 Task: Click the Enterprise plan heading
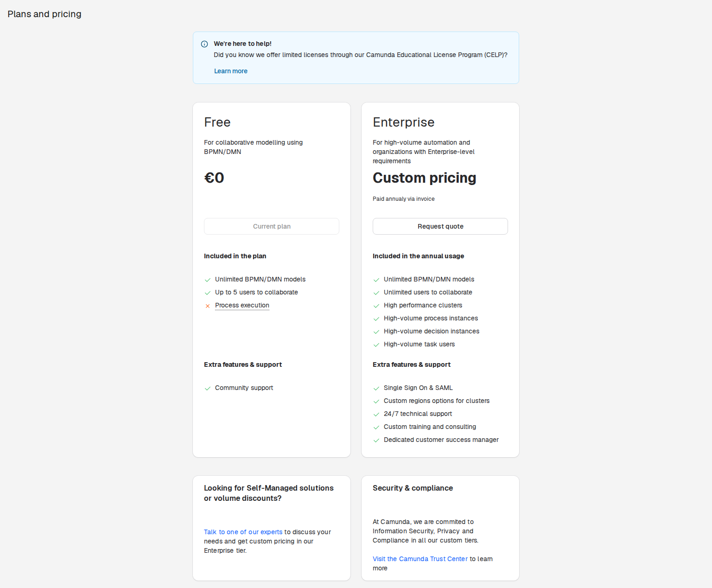pos(404,122)
